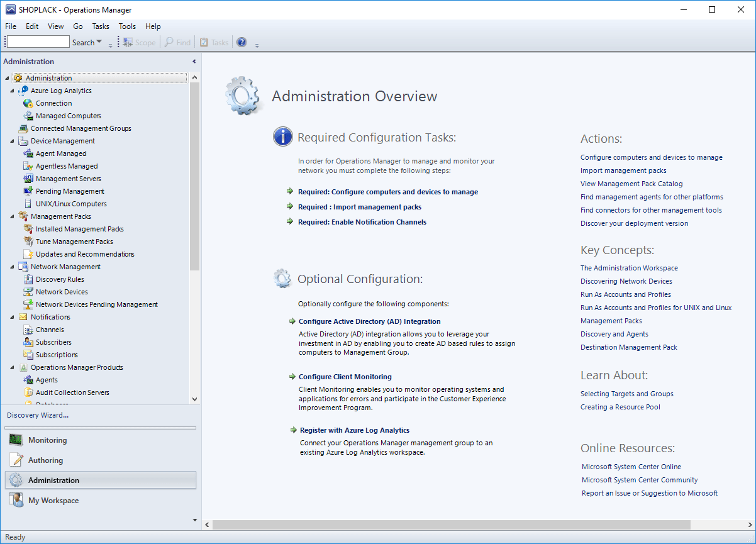Image resolution: width=756 pixels, height=544 pixels.
Task: Open the Tools menu
Action: click(127, 26)
